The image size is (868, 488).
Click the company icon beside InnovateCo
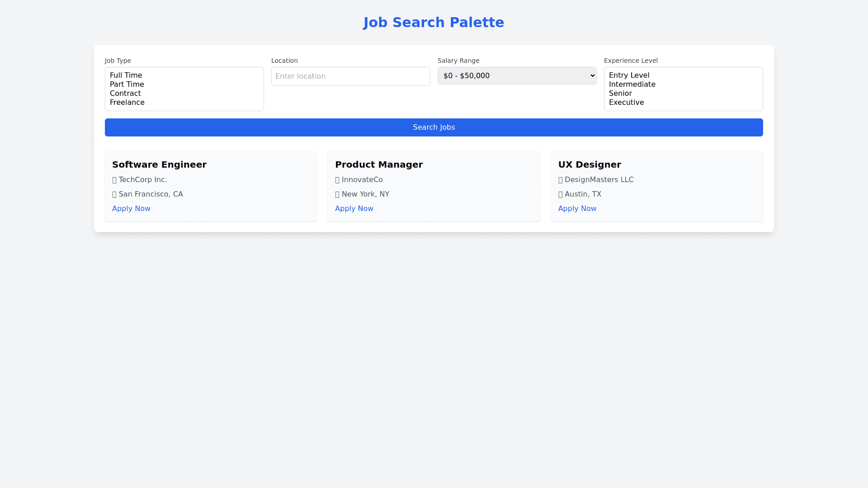coord(337,180)
